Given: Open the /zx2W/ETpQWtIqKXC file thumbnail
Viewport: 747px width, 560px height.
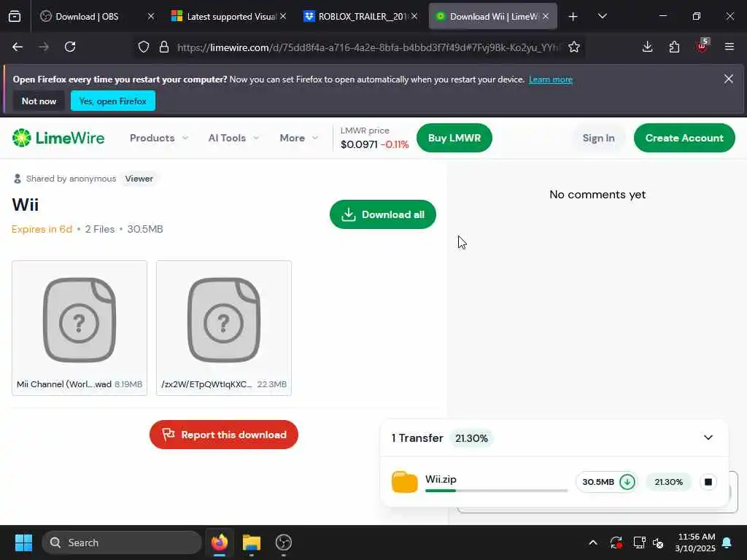Looking at the screenshot, I should (x=224, y=328).
